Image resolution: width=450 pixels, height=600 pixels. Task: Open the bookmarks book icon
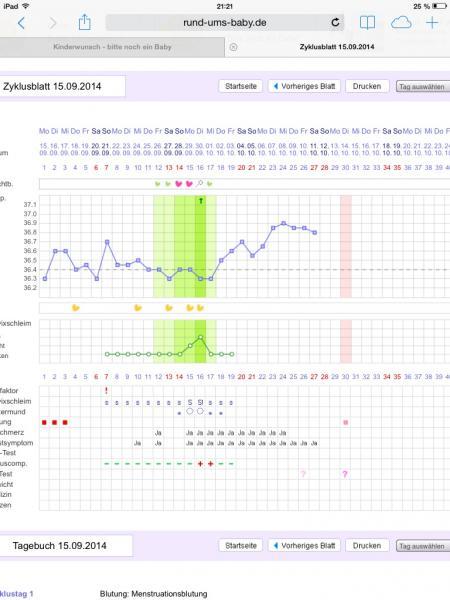click(x=367, y=23)
